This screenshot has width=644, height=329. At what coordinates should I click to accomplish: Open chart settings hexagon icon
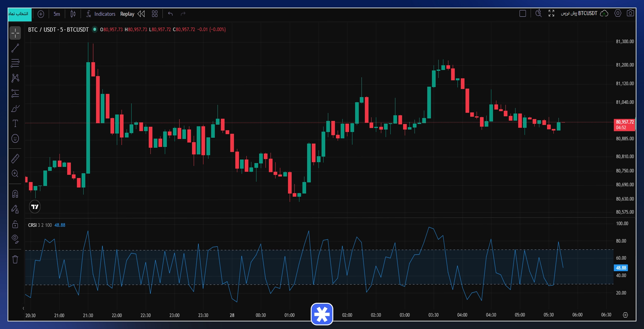[618, 13]
